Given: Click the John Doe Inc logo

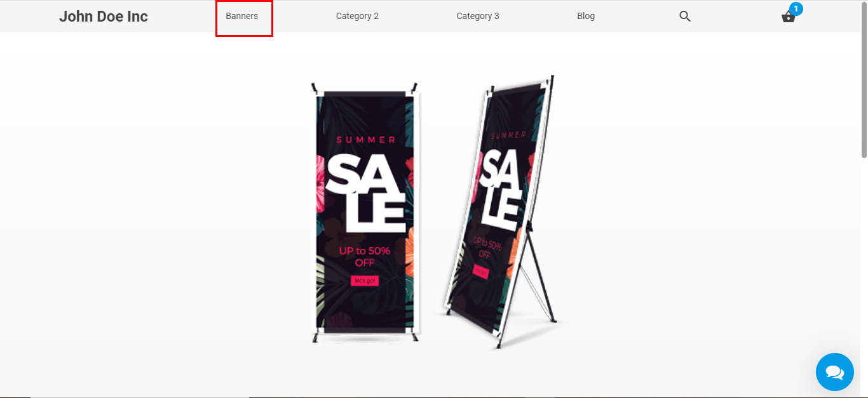Looking at the screenshot, I should coord(104,17).
